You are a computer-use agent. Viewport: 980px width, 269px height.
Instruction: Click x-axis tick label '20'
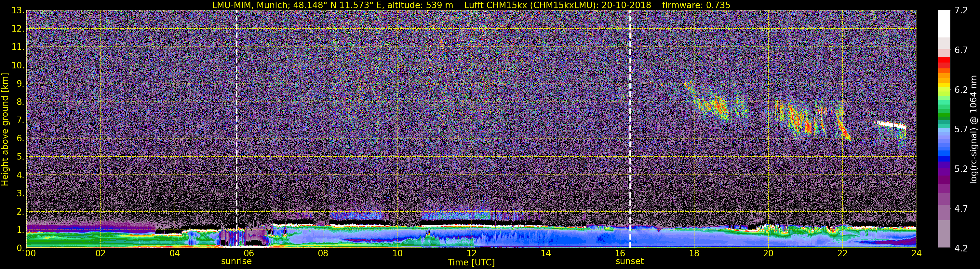768,253
